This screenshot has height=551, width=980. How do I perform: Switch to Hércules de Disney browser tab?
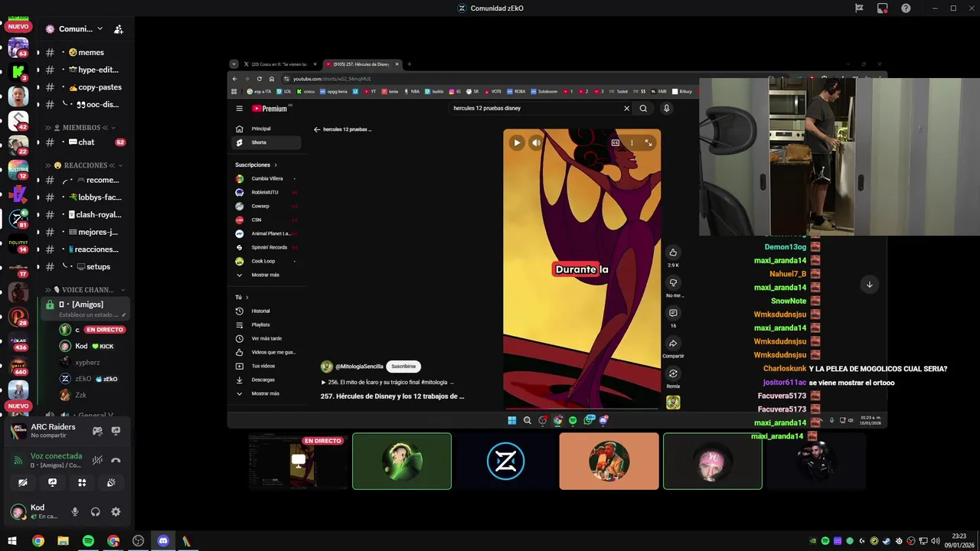pyautogui.click(x=361, y=64)
